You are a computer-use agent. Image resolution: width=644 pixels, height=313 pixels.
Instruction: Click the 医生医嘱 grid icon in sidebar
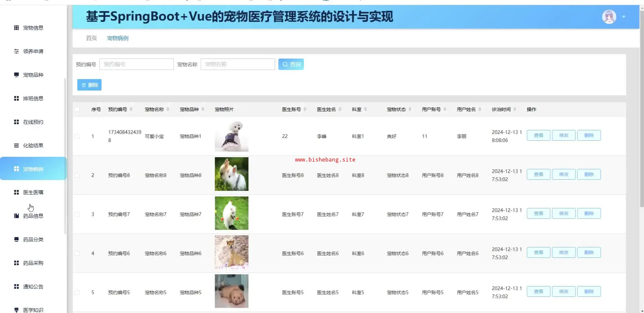point(16,192)
